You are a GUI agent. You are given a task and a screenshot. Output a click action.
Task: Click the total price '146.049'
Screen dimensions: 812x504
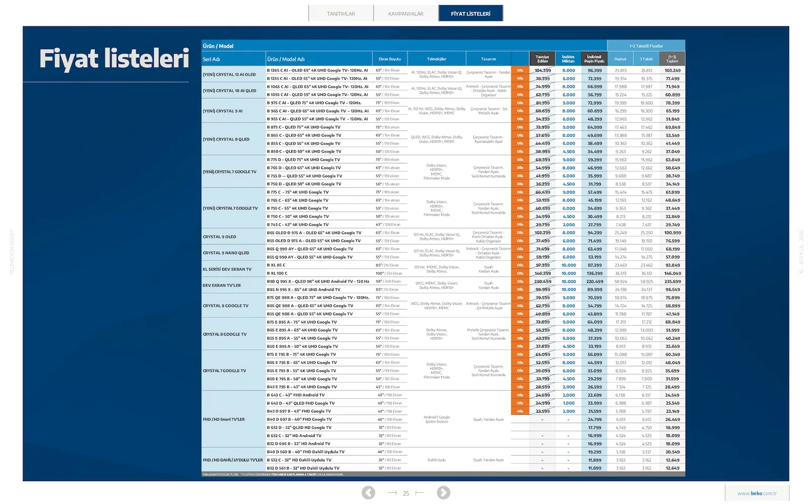point(672,273)
